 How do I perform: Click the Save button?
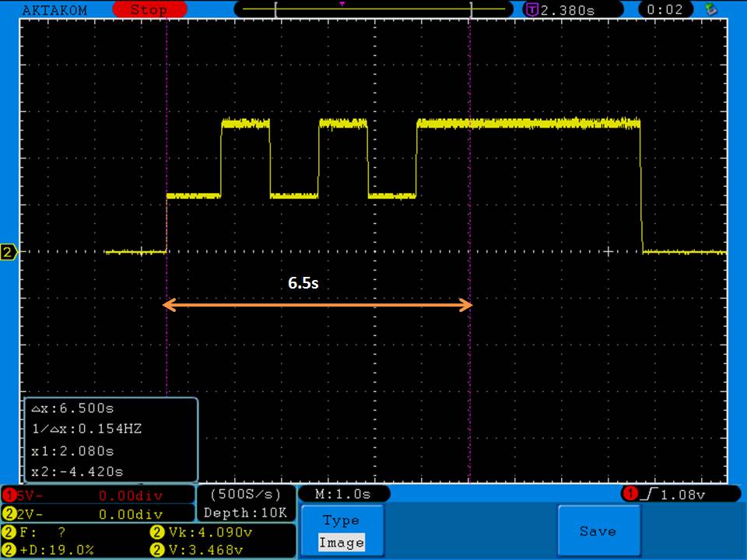point(598,531)
